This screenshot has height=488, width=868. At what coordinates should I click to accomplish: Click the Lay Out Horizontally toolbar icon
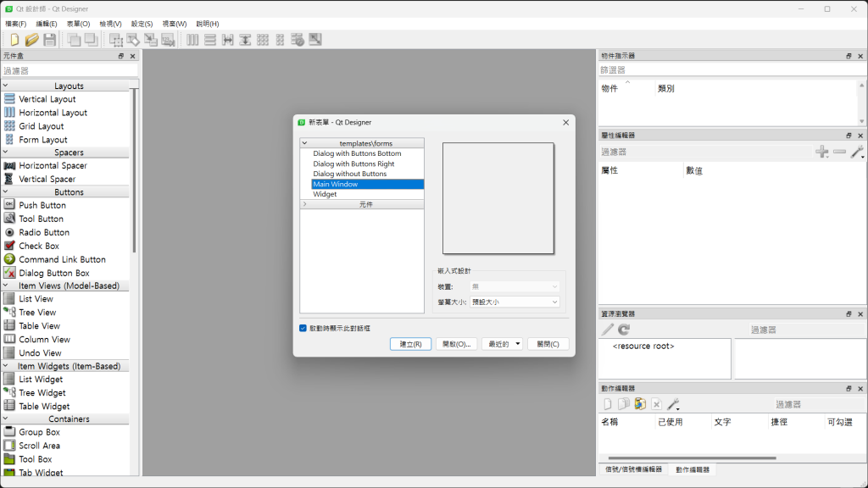[192, 39]
